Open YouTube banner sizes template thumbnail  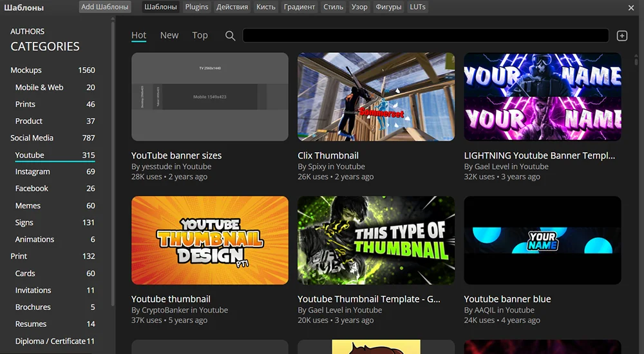point(209,97)
